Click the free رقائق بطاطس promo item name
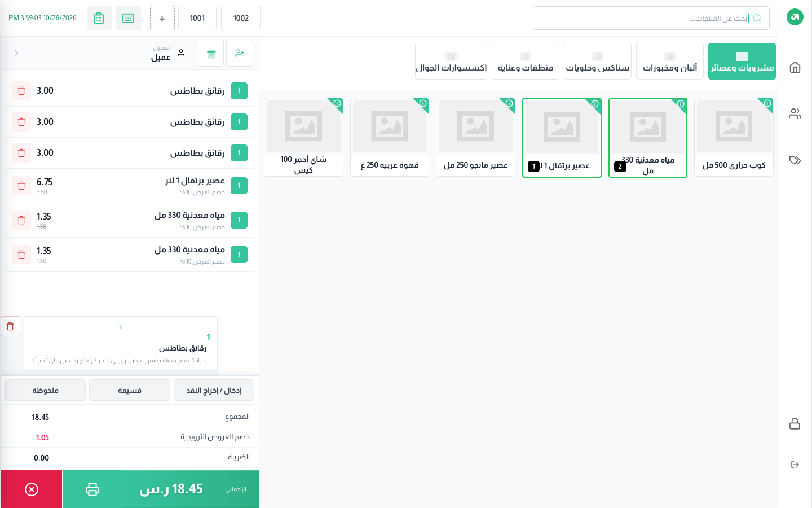Viewport: 812px width, 508px height. point(183,348)
